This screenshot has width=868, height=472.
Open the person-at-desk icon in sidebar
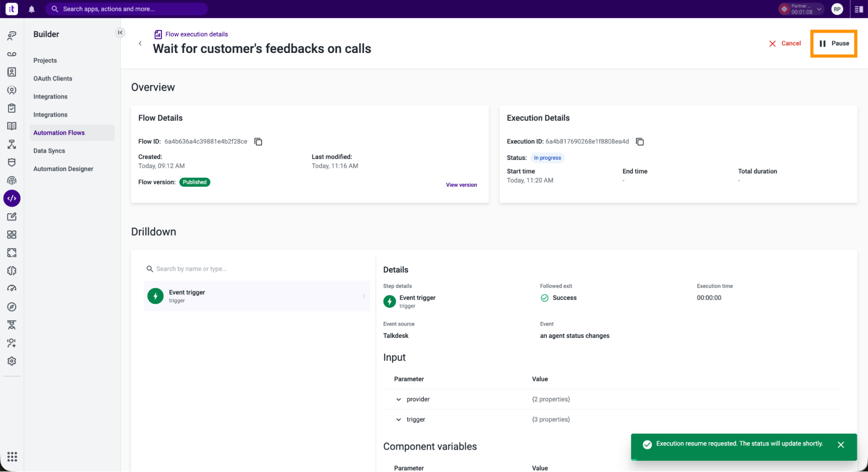pyautogui.click(x=12, y=325)
